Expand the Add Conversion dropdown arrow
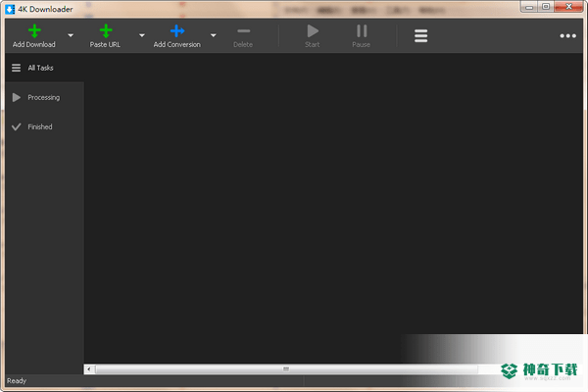The width and height of the screenshot is (588, 392). (x=213, y=35)
